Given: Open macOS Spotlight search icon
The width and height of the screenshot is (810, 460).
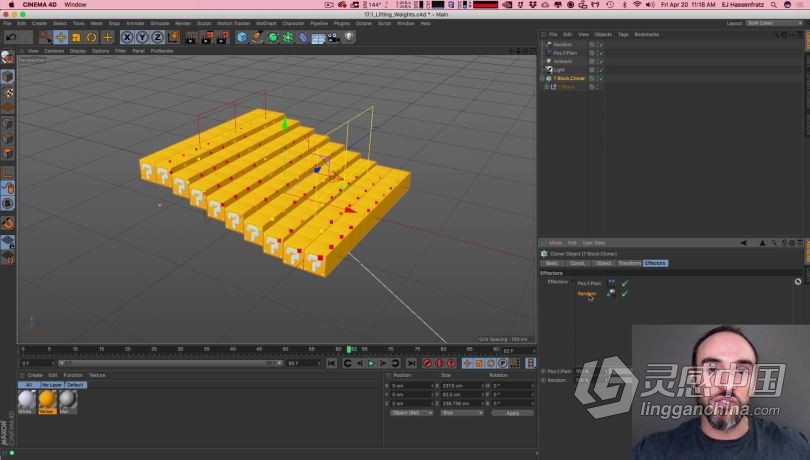Looking at the screenshot, I should (774, 5).
